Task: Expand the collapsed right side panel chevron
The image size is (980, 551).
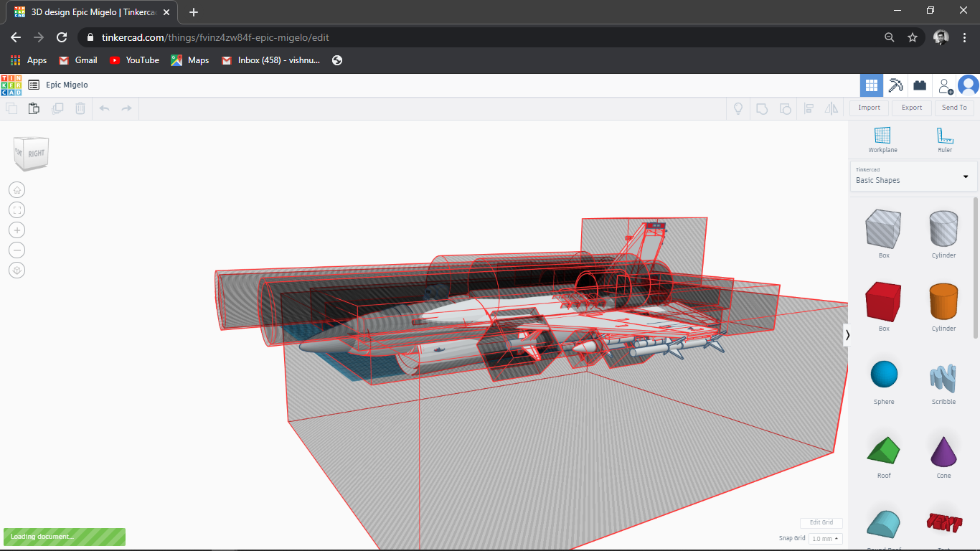Action: point(847,335)
